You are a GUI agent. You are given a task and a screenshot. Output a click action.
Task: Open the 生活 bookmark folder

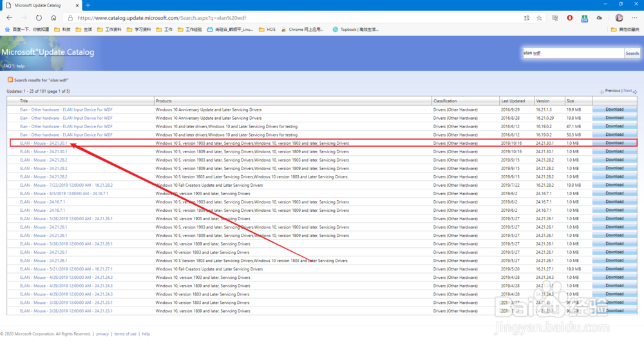[x=84, y=30]
